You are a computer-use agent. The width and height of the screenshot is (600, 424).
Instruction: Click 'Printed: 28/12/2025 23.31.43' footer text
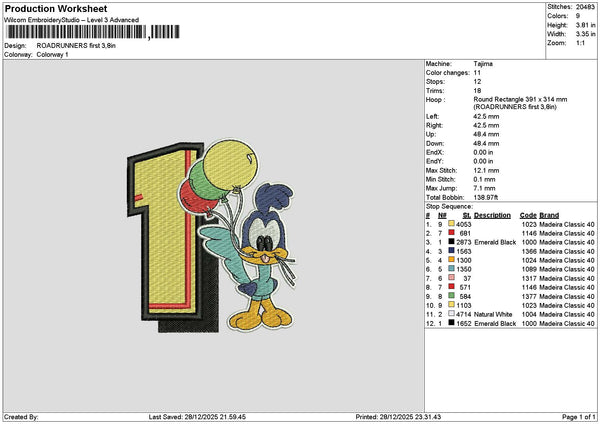click(x=398, y=417)
